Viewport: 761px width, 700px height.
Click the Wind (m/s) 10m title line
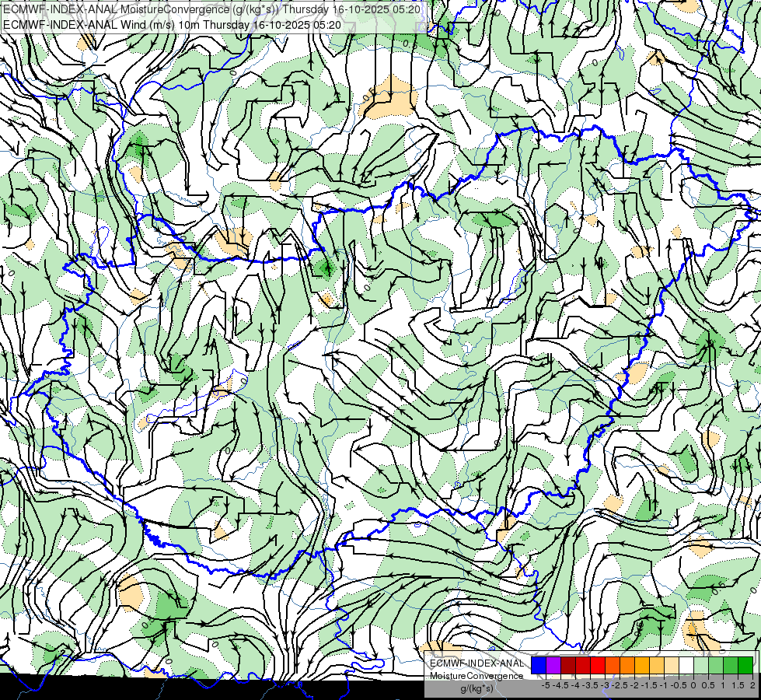tap(173, 25)
